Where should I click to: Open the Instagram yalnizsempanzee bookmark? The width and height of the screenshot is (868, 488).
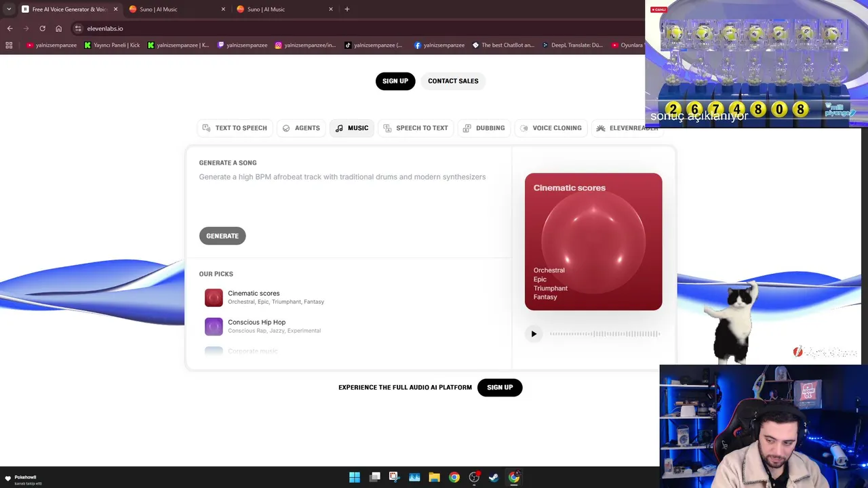point(305,45)
